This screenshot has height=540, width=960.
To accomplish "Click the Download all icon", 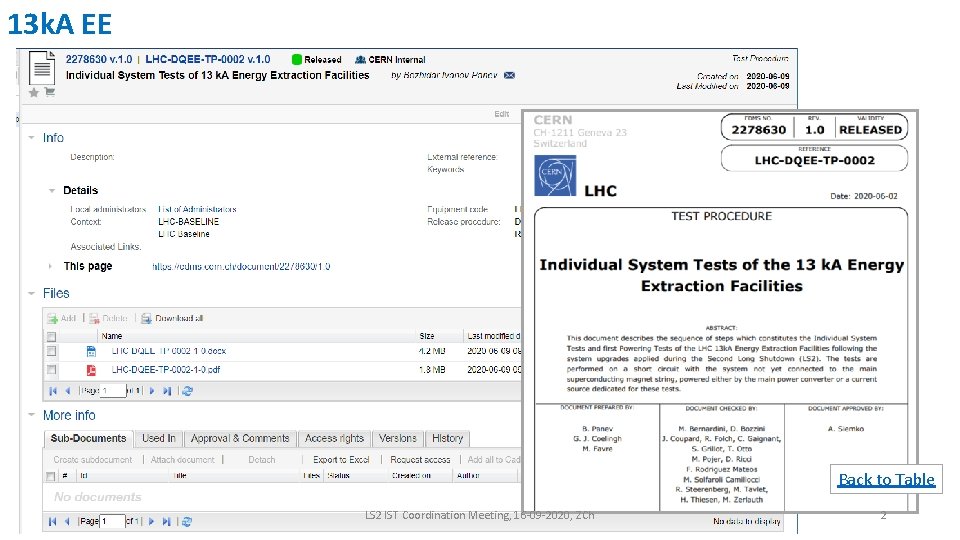I will click(146, 318).
